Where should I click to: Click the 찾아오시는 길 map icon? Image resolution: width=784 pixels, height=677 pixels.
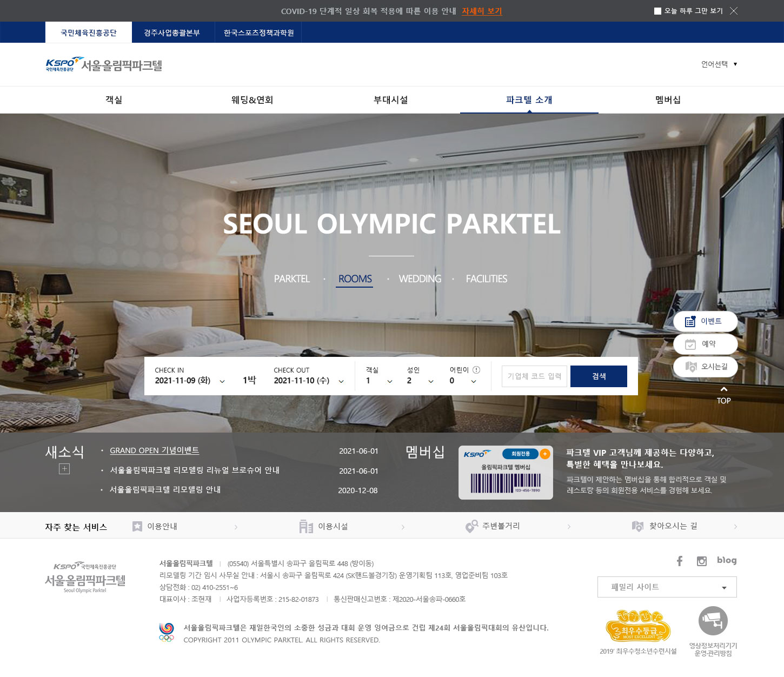[x=637, y=526]
